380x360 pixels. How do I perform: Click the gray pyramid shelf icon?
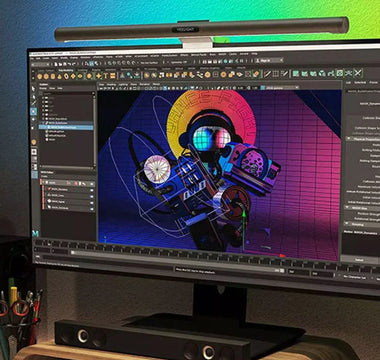coord(122,76)
